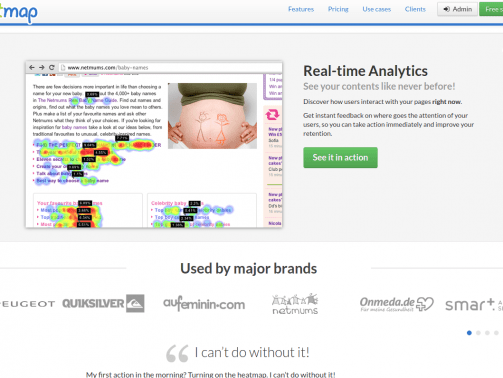Select the first blue carousel dot
This screenshot has width=503, height=378.
click(x=469, y=333)
